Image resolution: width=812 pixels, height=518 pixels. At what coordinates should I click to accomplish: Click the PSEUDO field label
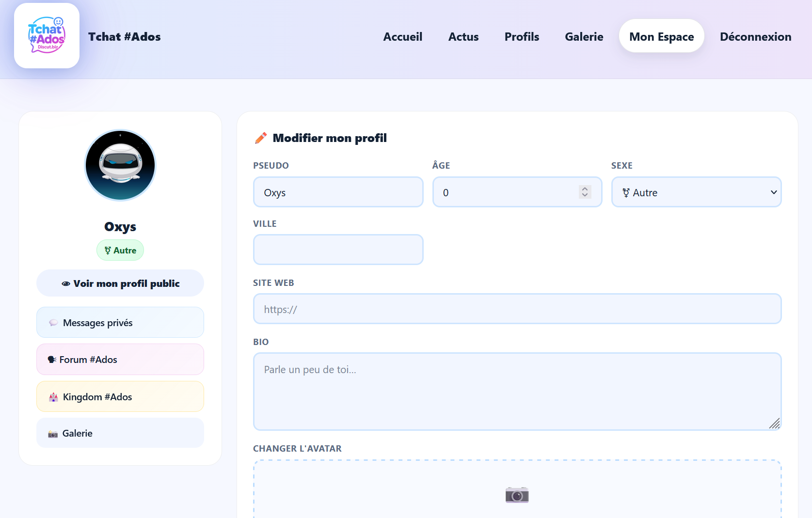271,166
